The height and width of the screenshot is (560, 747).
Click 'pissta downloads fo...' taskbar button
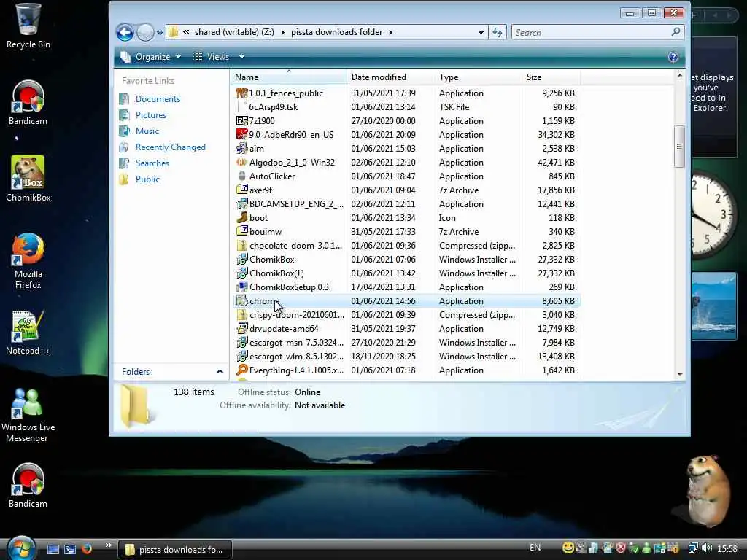point(175,550)
